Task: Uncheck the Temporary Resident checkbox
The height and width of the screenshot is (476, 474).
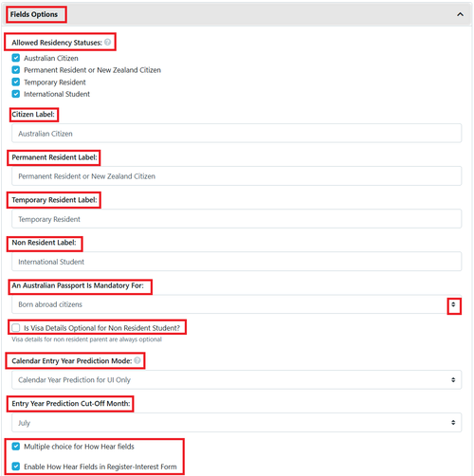Action: pyautogui.click(x=16, y=82)
